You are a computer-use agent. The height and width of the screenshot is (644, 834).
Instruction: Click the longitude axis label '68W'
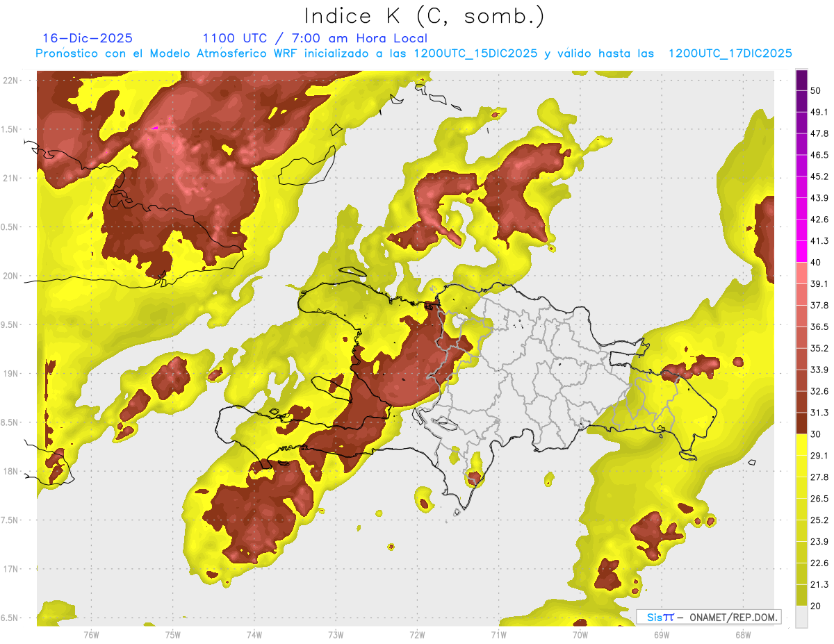(743, 635)
